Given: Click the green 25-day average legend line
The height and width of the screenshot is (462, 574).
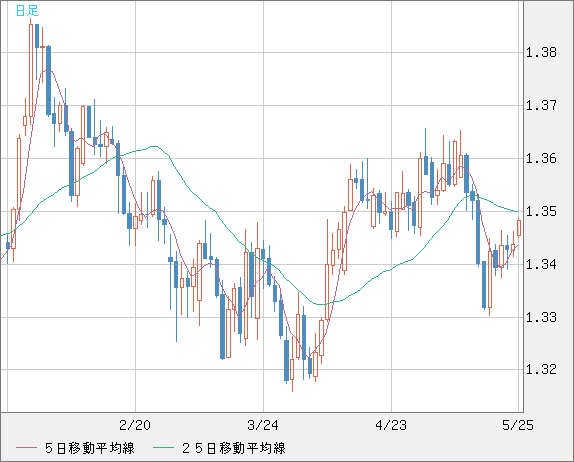Looking at the screenshot, I should (163, 448).
